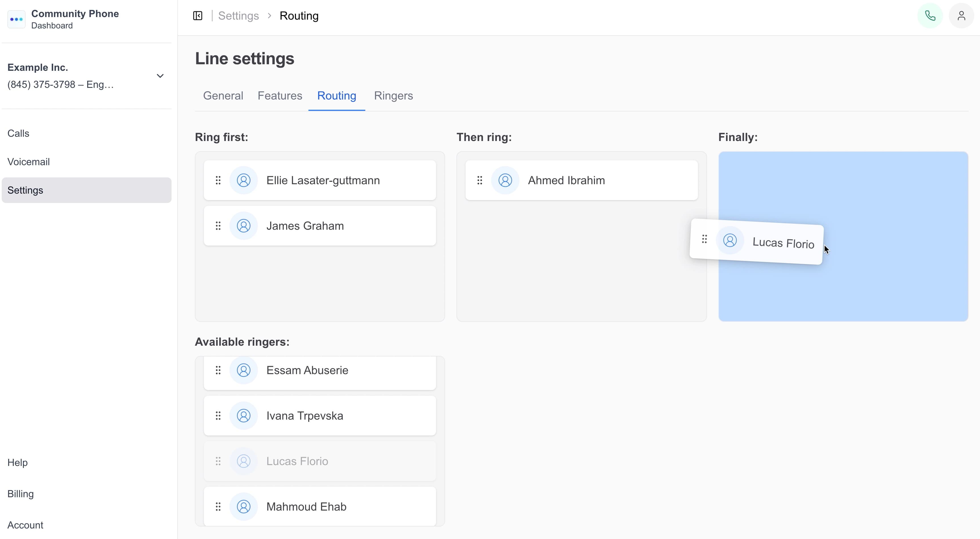This screenshot has width=980, height=539.
Task: Expand the Example Inc. line selector chevron
Action: [x=160, y=76]
